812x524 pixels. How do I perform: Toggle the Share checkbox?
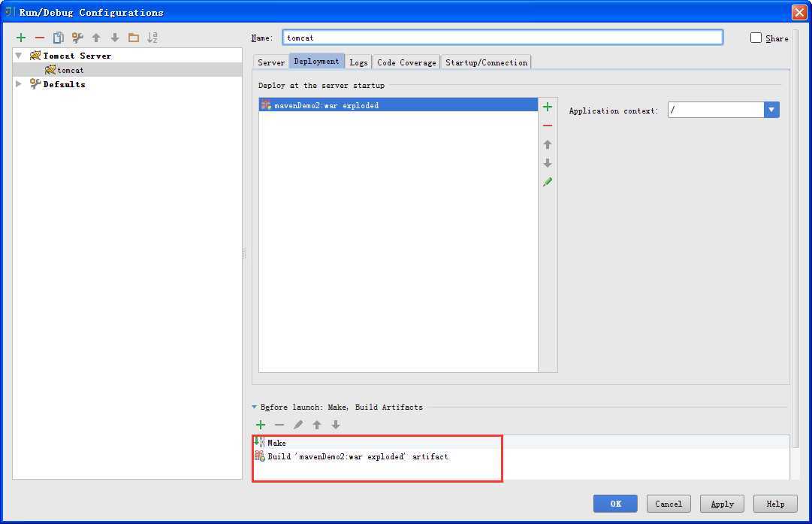point(756,38)
